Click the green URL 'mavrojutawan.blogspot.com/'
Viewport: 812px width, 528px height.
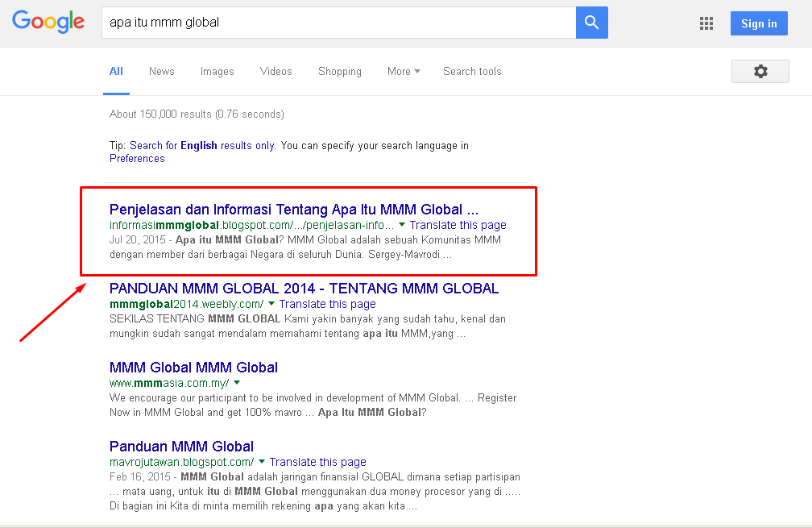182,462
